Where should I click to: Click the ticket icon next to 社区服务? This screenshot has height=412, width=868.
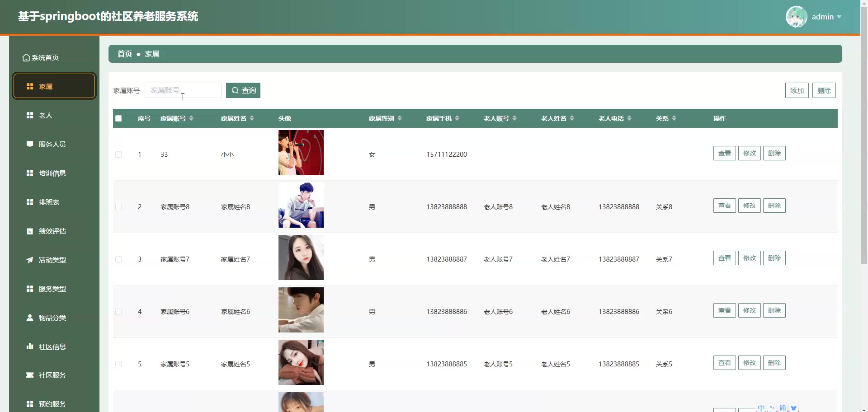tap(30, 375)
